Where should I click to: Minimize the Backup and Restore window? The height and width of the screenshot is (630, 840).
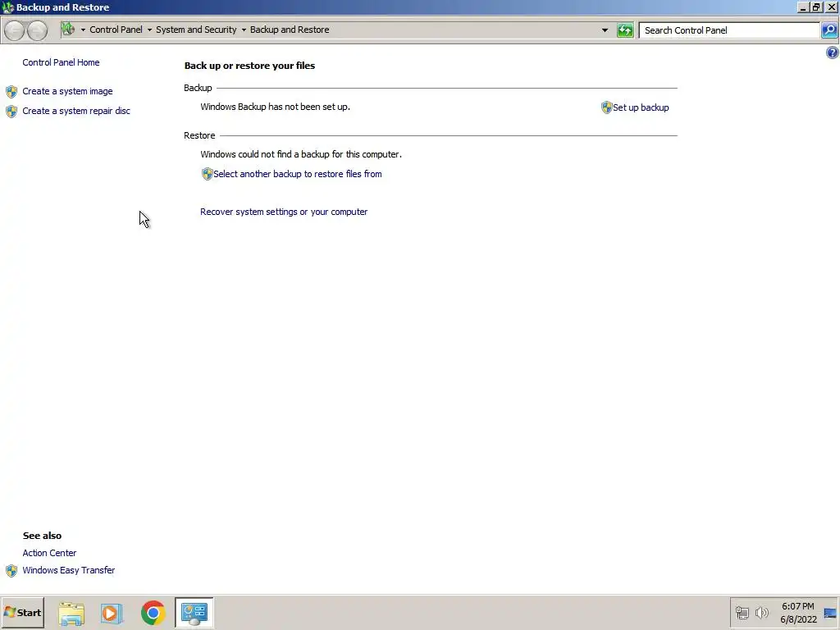tap(802, 7)
